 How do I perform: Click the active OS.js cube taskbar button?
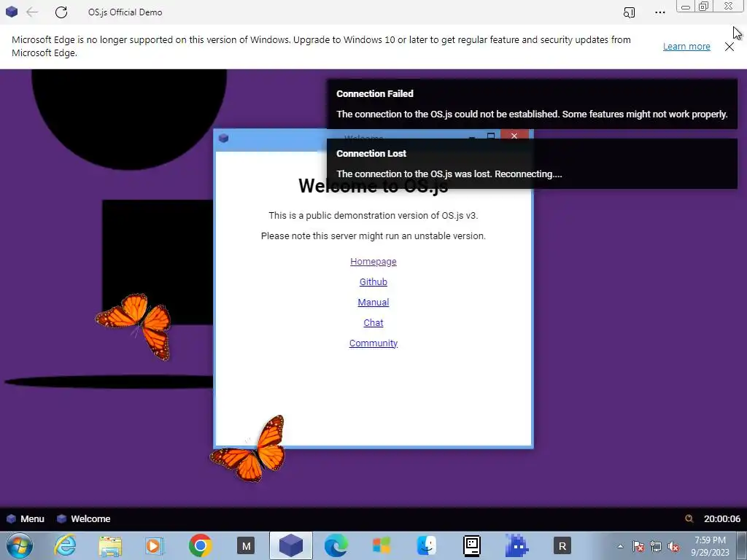click(x=291, y=545)
